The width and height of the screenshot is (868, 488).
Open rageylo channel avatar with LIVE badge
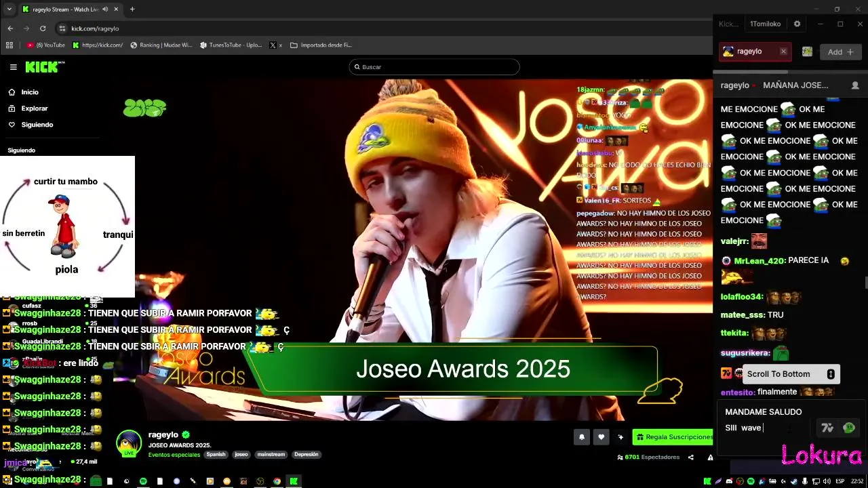pos(129,443)
